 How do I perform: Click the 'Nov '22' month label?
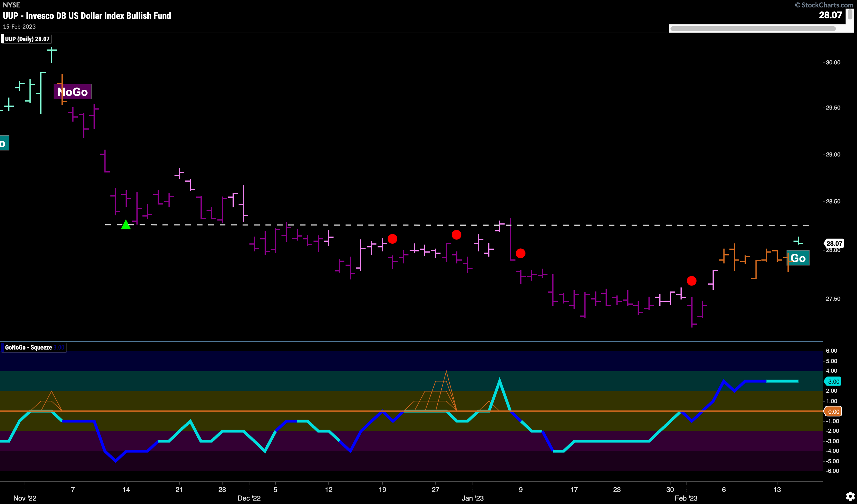point(25,498)
